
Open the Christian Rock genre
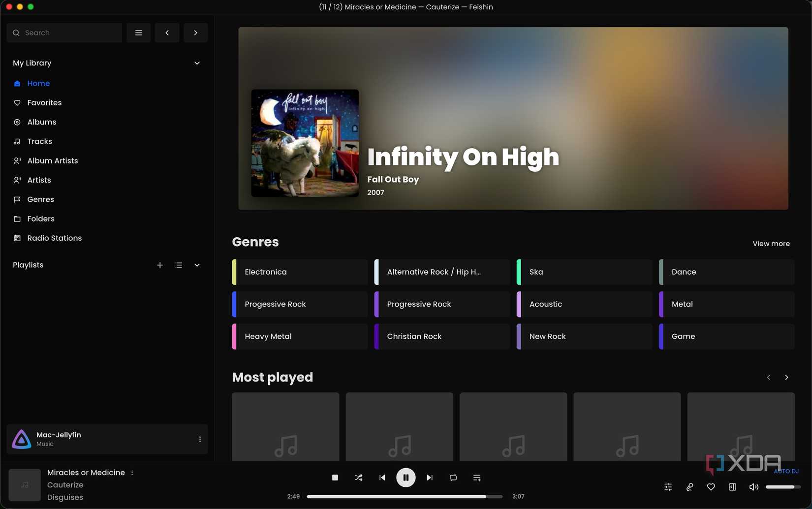pyautogui.click(x=441, y=336)
